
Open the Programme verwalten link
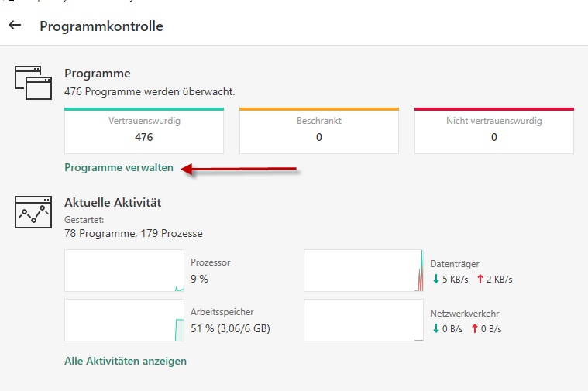[119, 167]
